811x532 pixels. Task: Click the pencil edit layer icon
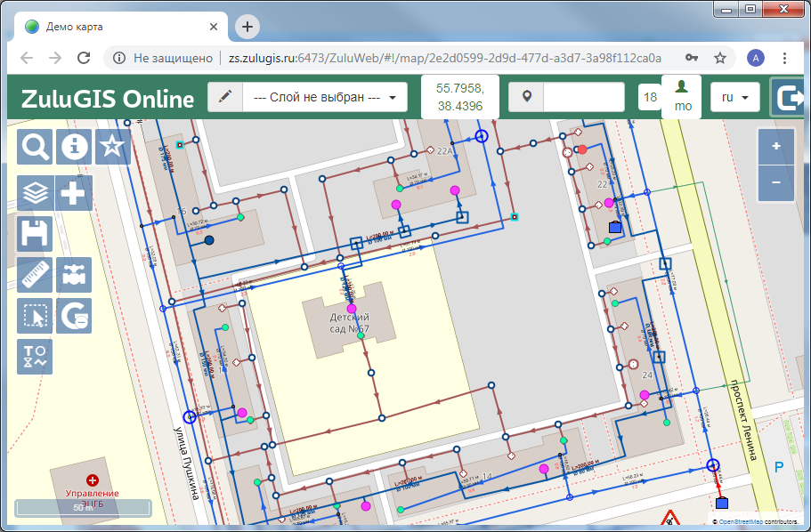(225, 97)
